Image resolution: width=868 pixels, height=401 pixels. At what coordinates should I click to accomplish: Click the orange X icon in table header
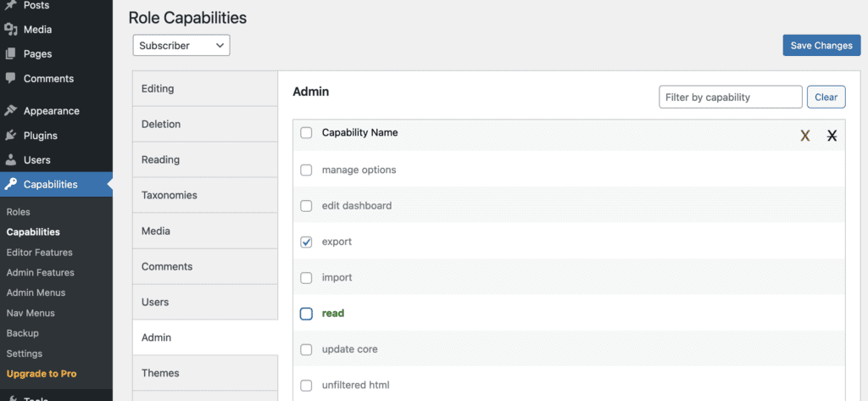[805, 135]
